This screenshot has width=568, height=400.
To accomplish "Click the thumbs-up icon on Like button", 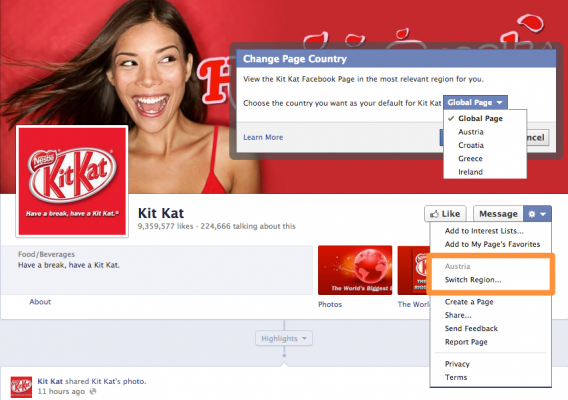I will [x=434, y=214].
